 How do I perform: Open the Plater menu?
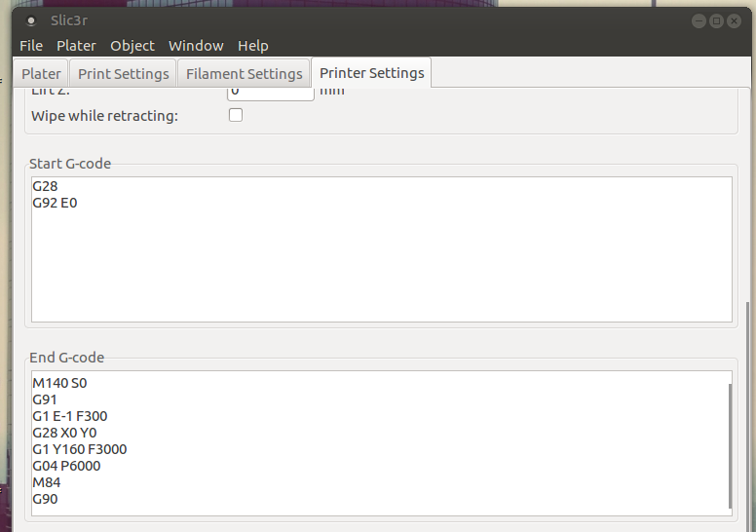pos(76,46)
